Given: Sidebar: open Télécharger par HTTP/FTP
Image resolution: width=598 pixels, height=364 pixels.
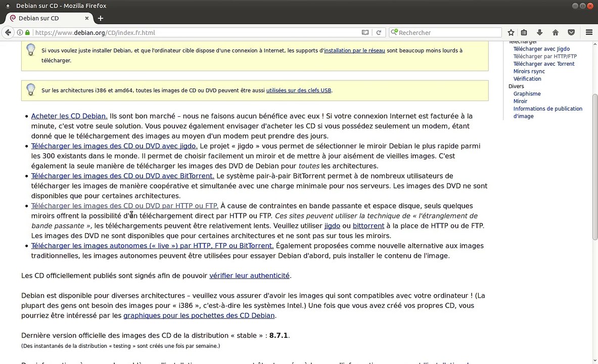Looking at the screenshot, I should pyautogui.click(x=545, y=56).
